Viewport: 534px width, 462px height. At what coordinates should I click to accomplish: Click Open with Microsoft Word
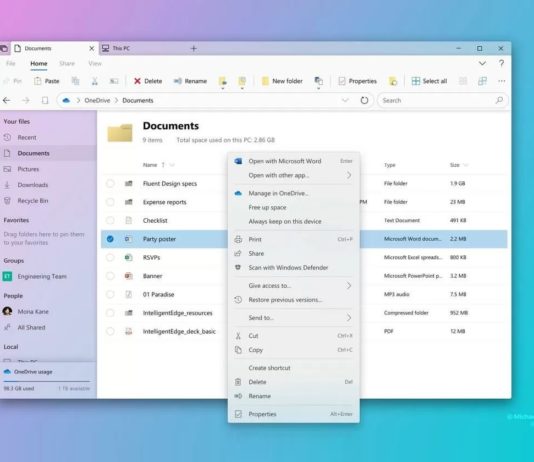point(285,161)
